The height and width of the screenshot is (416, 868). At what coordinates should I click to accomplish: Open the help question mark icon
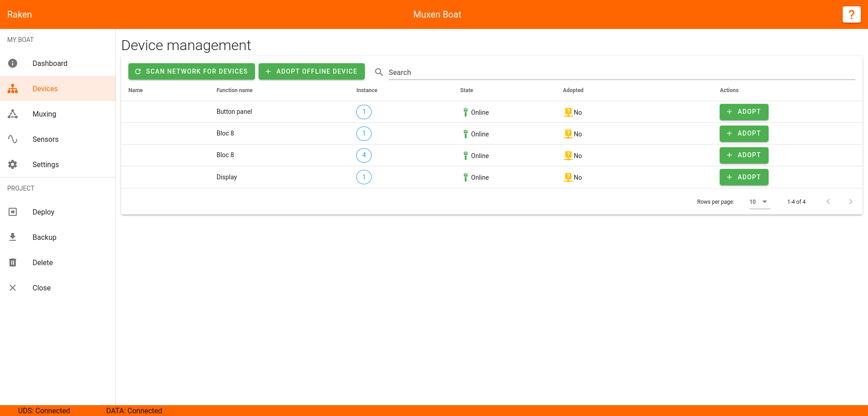click(x=851, y=14)
